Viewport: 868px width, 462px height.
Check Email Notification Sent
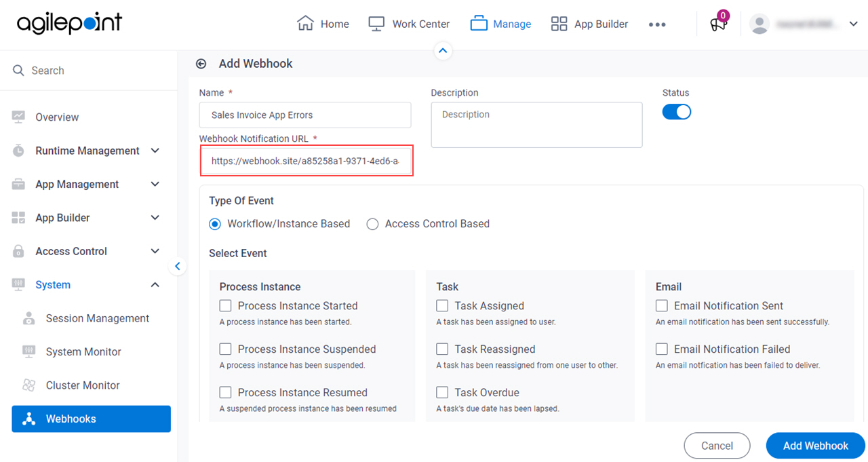(662, 306)
